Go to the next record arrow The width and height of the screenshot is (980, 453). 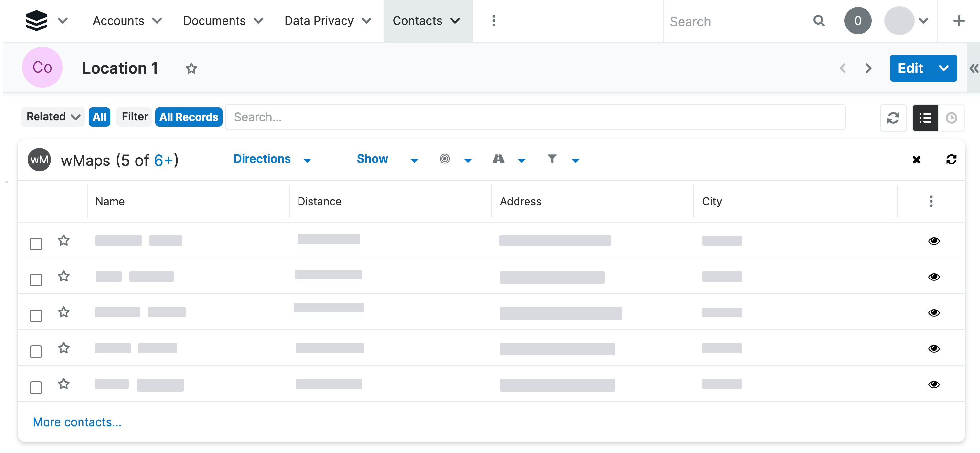click(x=868, y=68)
